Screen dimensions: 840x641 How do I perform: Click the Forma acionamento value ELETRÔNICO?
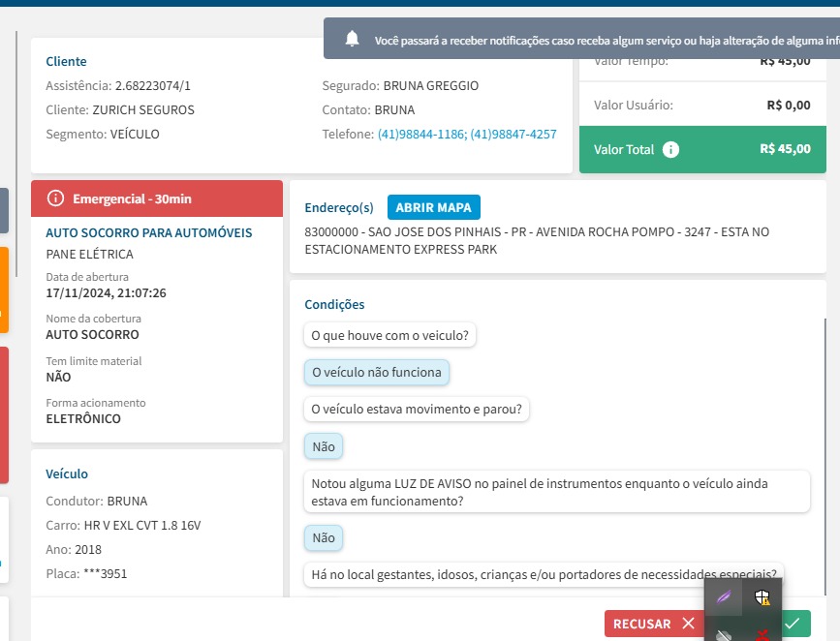pyautogui.click(x=83, y=418)
